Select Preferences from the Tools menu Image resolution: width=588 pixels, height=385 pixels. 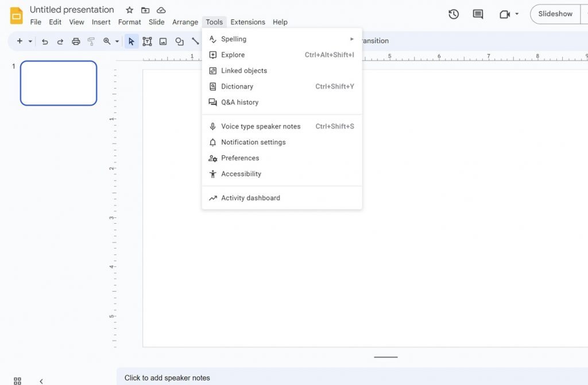click(x=239, y=158)
